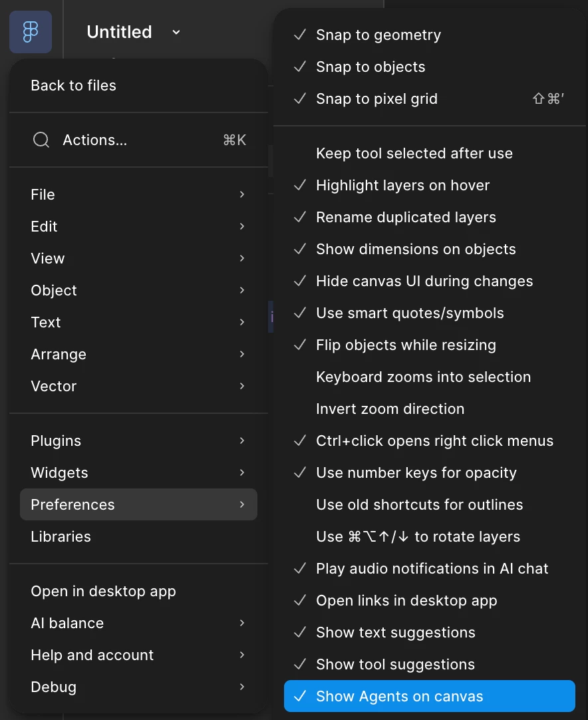The height and width of the screenshot is (720, 588).
Task: Expand the AI balance submenu
Action: click(x=138, y=623)
